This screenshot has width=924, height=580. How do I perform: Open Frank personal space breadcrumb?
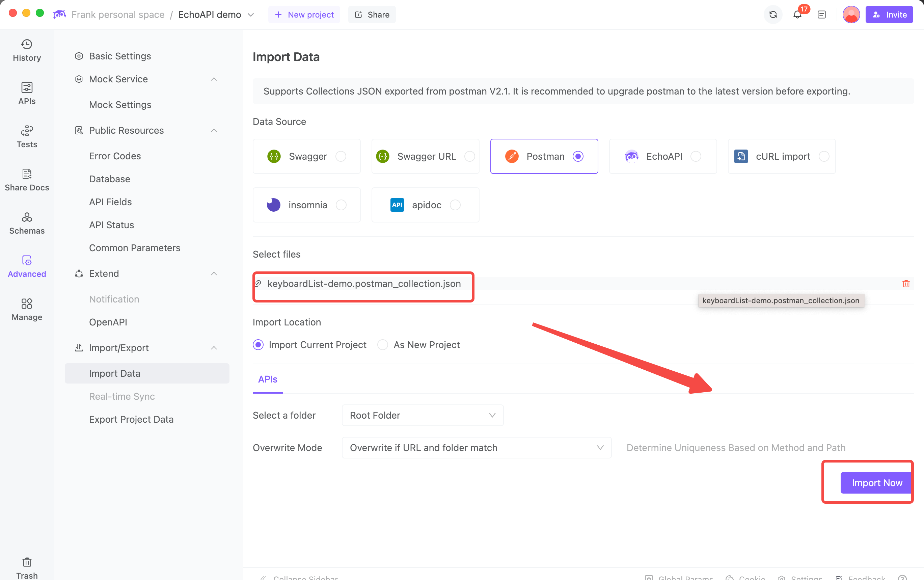click(x=118, y=15)
